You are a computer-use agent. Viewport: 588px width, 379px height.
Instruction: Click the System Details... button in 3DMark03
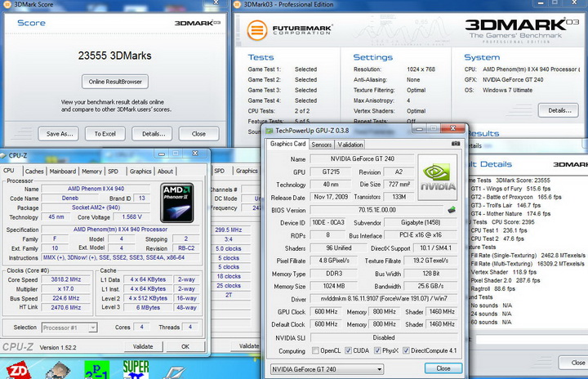[x=559, y=110]
